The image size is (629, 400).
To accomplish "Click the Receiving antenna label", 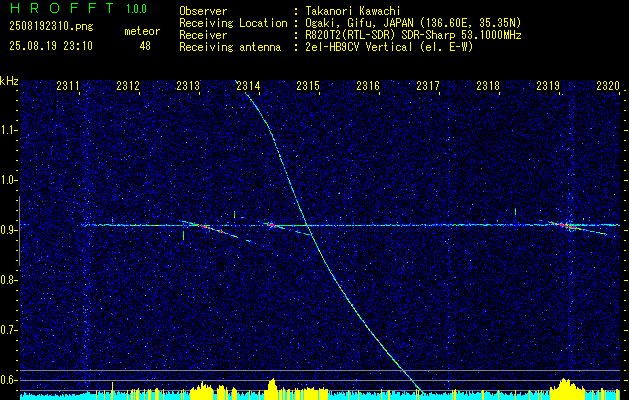I will click(x=230, y=47).
